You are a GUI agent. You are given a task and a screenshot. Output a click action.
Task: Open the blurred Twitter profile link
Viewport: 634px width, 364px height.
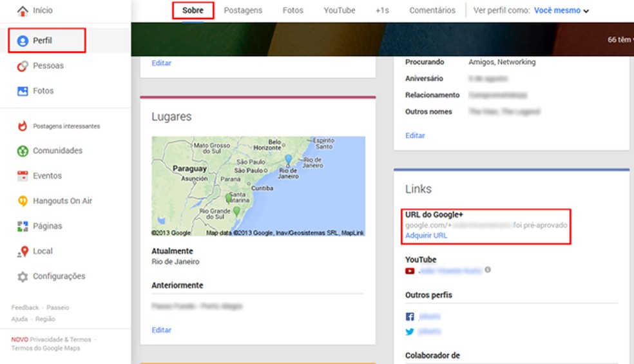[x=429, y=332]
